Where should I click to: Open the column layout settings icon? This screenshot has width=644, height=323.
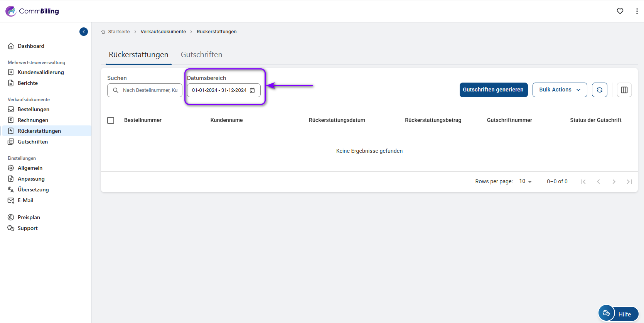click(x=624, y=90)
